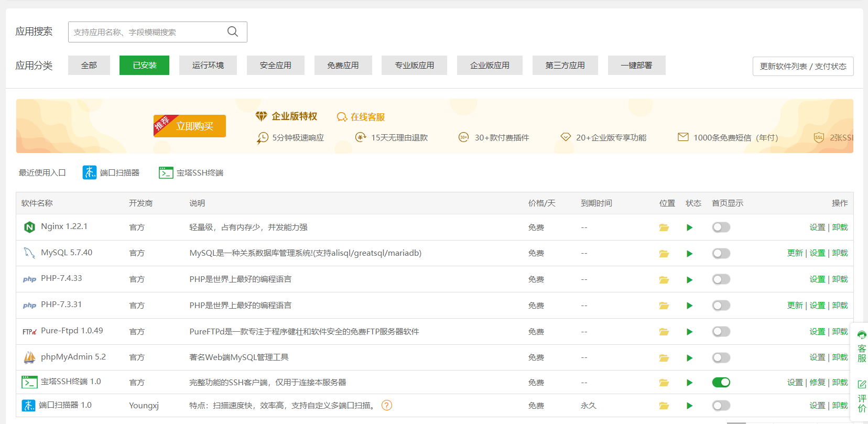The height and width of the screenshot is (424, 868).
Task: Enable homepage display for Nginx 1.22.1
Action: 721,227
